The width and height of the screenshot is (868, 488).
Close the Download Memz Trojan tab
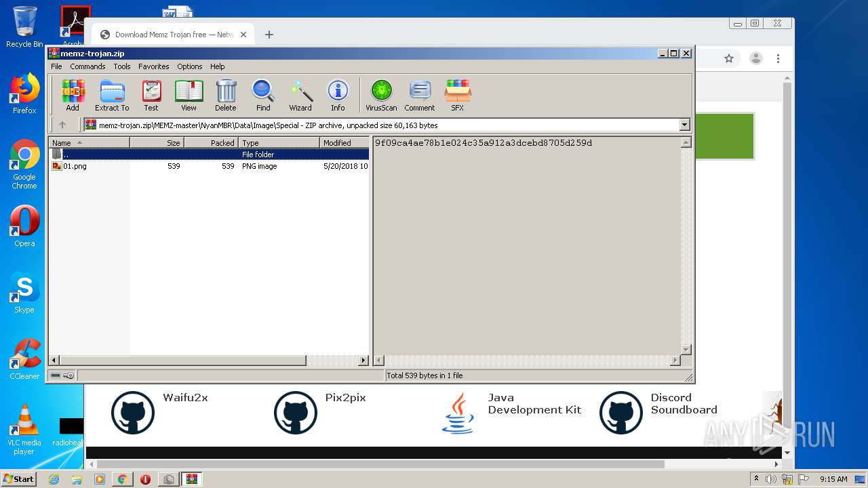tap(243, 35)
